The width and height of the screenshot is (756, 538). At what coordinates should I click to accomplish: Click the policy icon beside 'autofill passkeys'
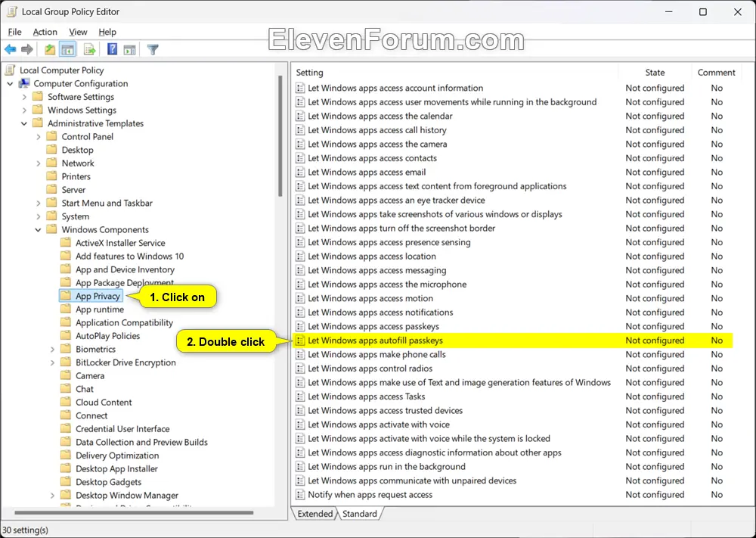(x=300, y=341)
